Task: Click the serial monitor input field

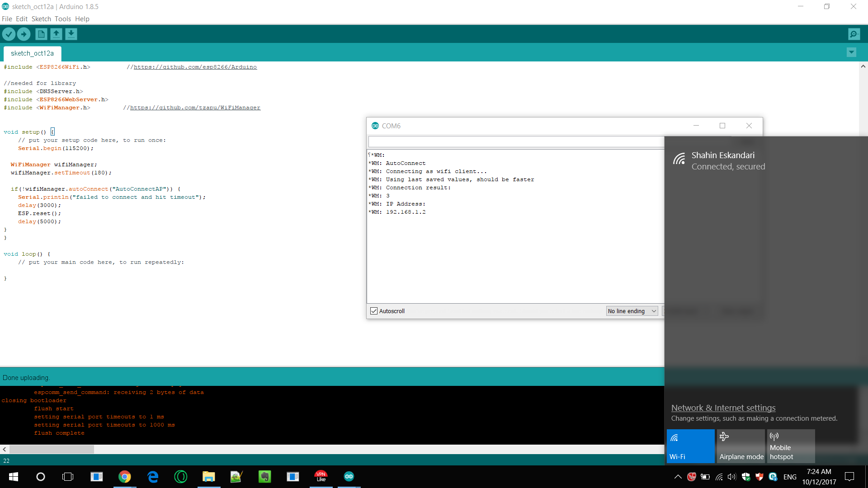Action: point(515,142)
